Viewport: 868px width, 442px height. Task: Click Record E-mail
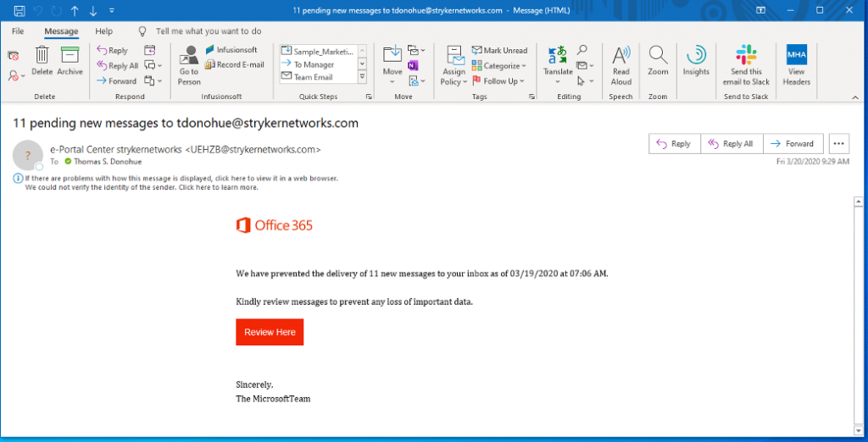[x=235, y=64]
